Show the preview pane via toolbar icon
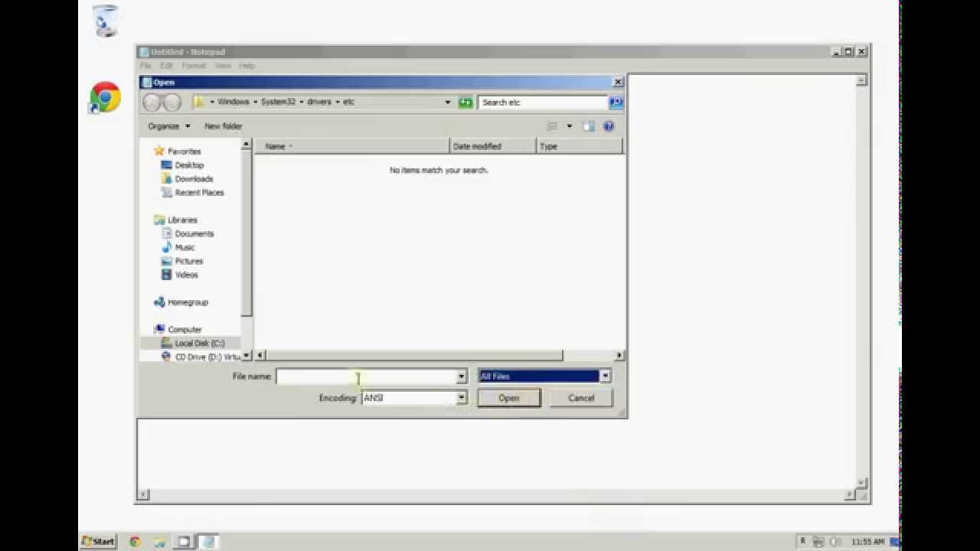Screen dimensions: 980x551 point(588,126)
